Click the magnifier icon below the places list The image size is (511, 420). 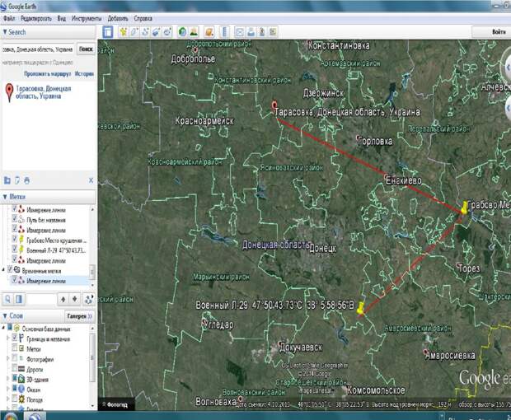click(x=7, y=299)
